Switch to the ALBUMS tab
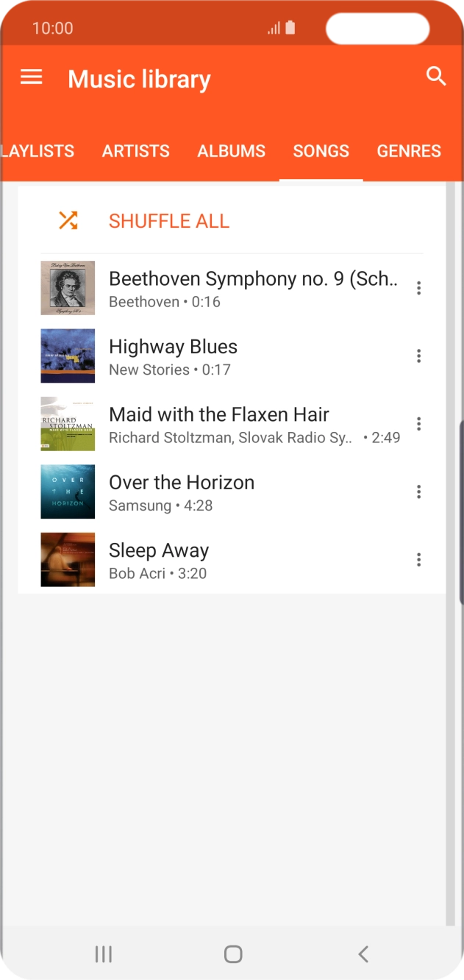 (231, 151)
